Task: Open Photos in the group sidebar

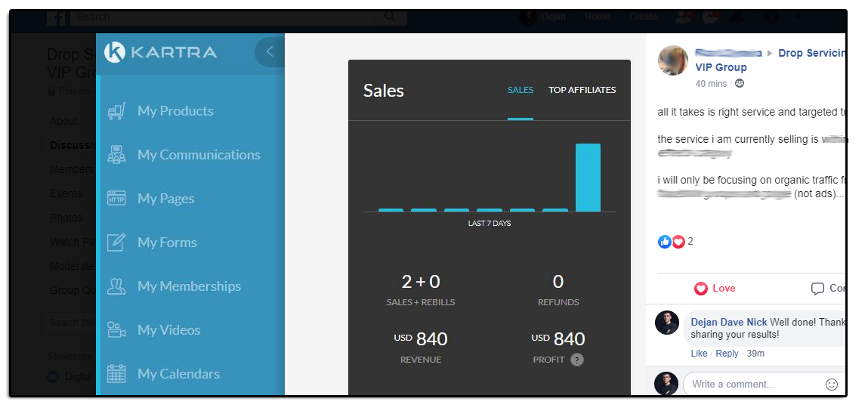Action: coord(66,218)
